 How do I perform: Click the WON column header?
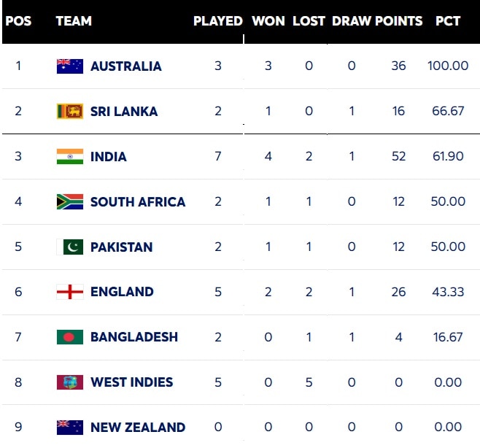268,21
